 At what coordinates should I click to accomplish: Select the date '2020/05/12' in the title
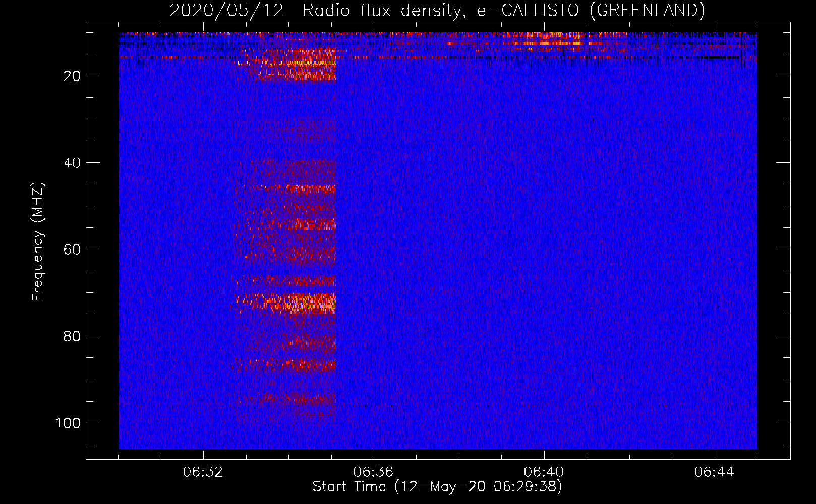click(226, 10)
